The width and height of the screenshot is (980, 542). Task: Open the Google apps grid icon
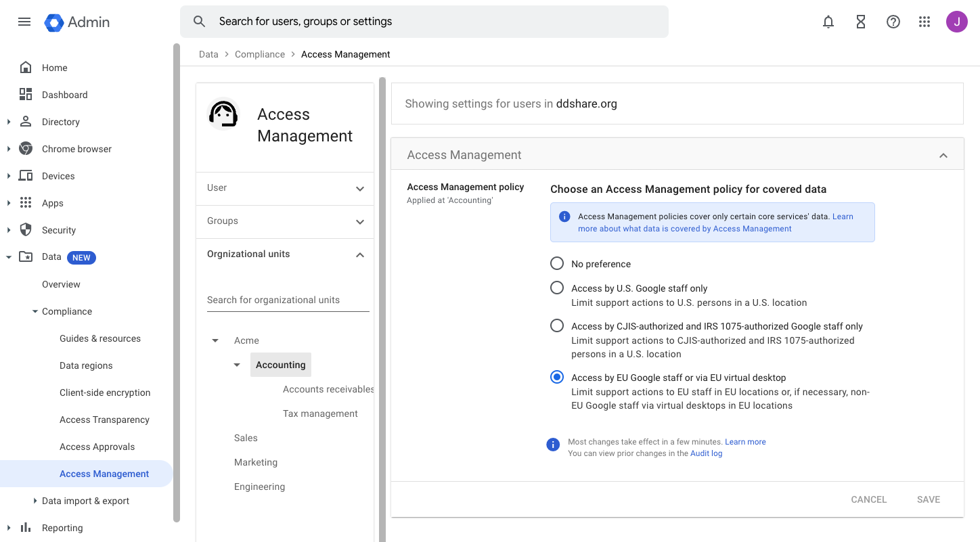[925, 22]
